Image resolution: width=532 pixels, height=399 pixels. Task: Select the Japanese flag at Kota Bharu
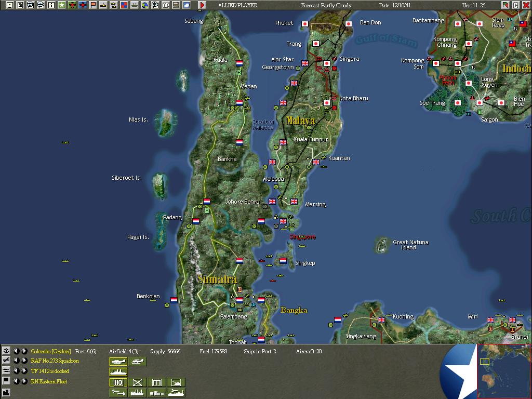[x=326, y=103]
